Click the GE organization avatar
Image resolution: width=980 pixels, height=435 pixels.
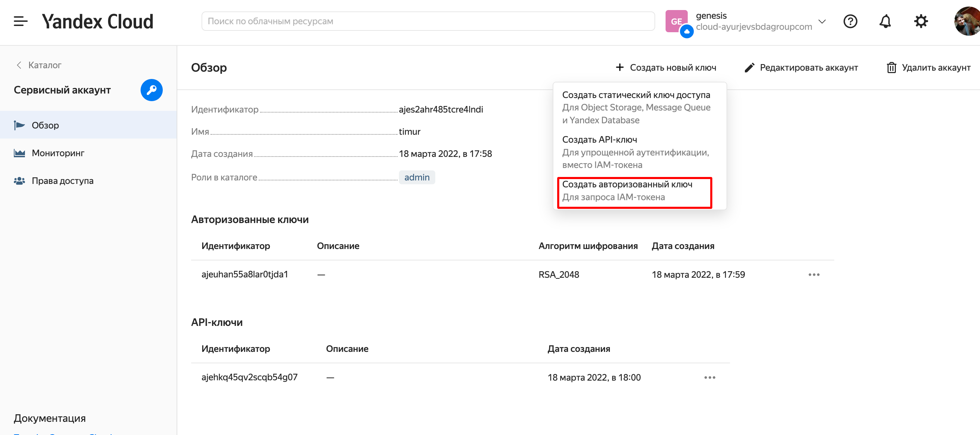[x=676, y=21]
